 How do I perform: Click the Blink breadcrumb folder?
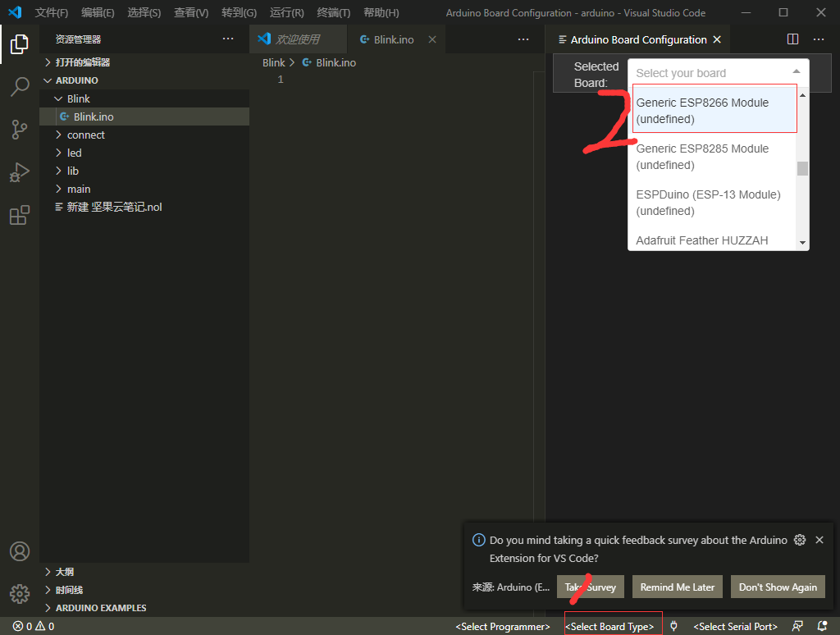tap(274, 62)
